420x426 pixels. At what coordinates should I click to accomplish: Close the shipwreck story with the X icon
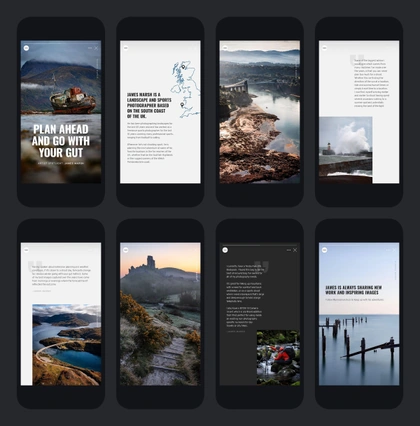click(x=96, y=48)
